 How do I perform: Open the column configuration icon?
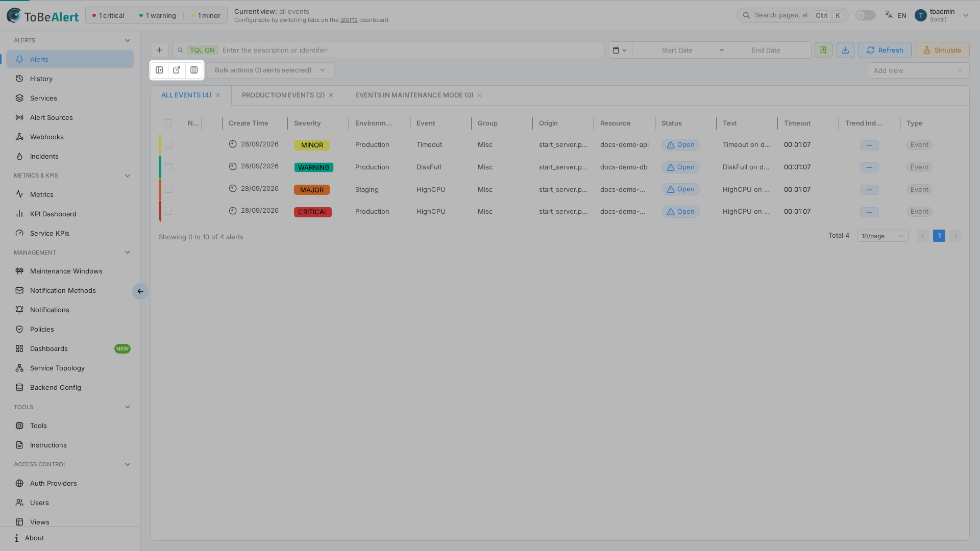[x=194, y=70]
